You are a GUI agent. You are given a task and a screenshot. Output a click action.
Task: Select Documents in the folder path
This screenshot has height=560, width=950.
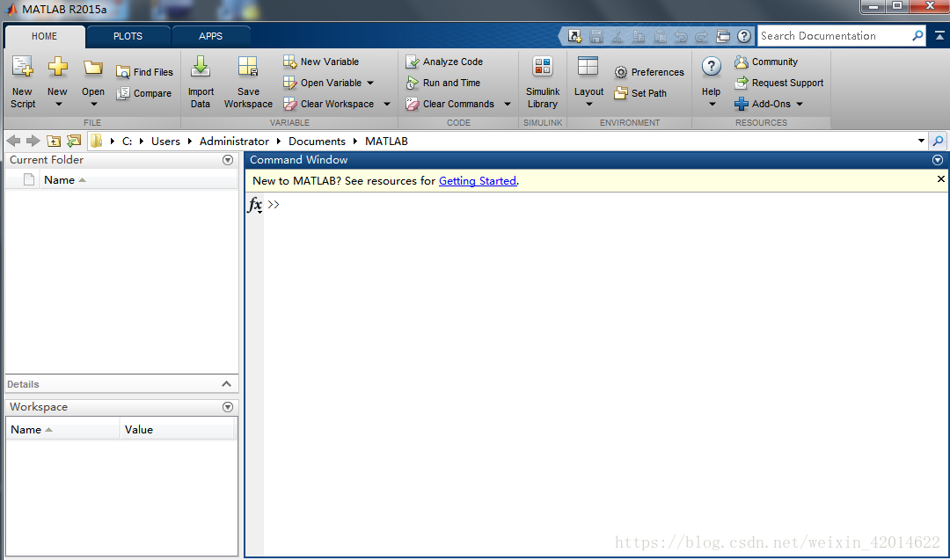coord(317,141)
